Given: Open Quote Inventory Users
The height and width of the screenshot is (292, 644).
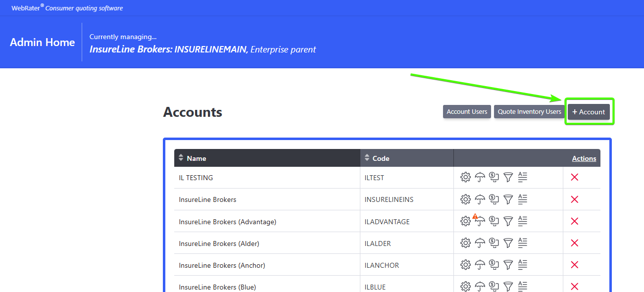Looking at the screenshot, I should tap(530, 112).
